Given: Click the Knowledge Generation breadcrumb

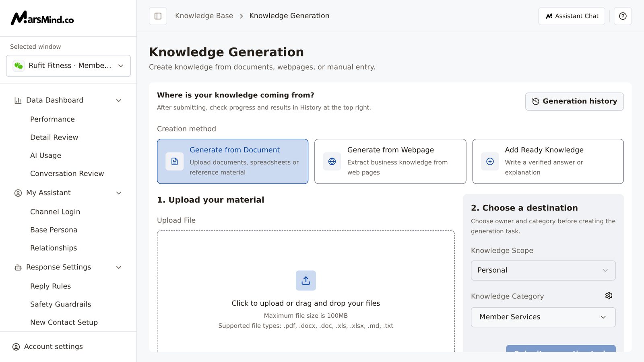Looking at the screenshot, I should tap(289, 16).
